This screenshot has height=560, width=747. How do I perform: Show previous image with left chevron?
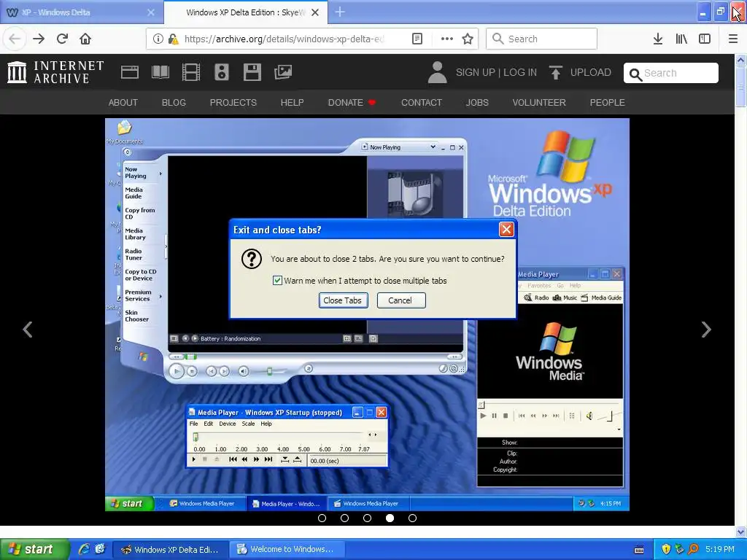click(28, 329)
